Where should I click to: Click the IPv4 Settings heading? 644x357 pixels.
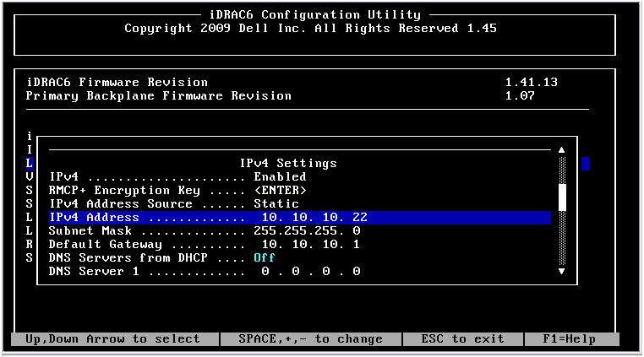pyautogui.click(x=288, y=164)
